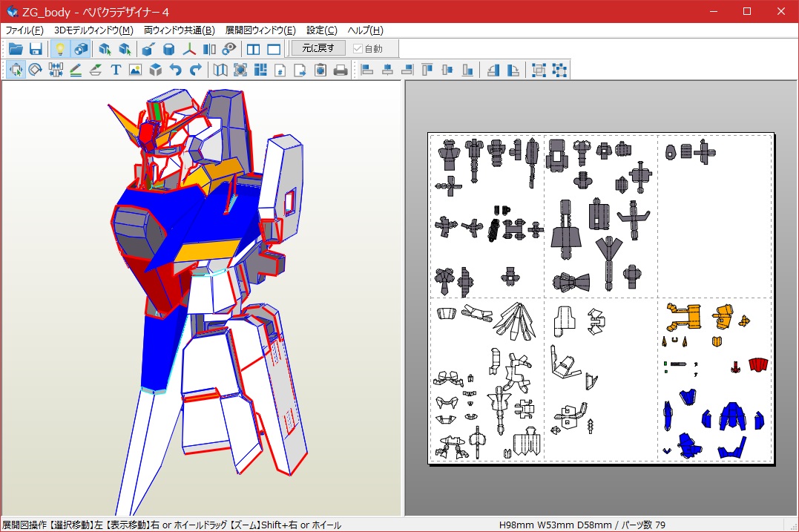Click the blue cylinder shape icon
The height and width of the screenshot is (532, 799).
(x=168, y=49)
